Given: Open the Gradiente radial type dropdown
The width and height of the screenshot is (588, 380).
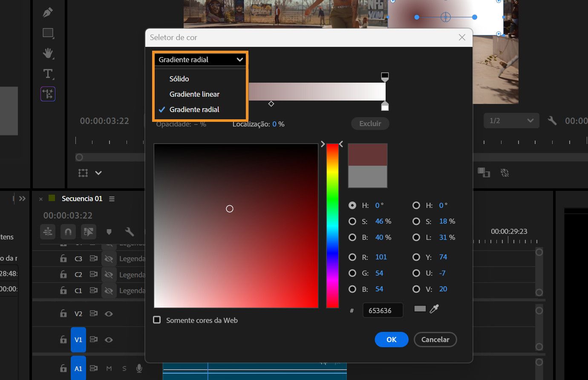Looking at the screenshot, I should 200,59.
